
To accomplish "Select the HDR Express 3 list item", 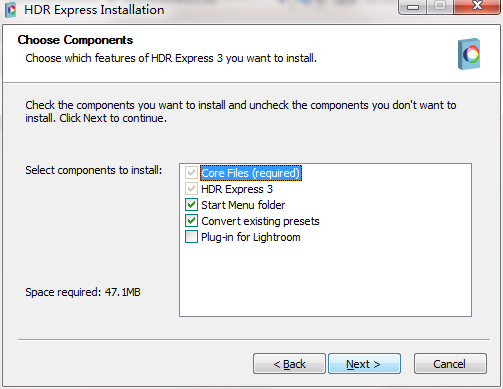I will 237,189.
